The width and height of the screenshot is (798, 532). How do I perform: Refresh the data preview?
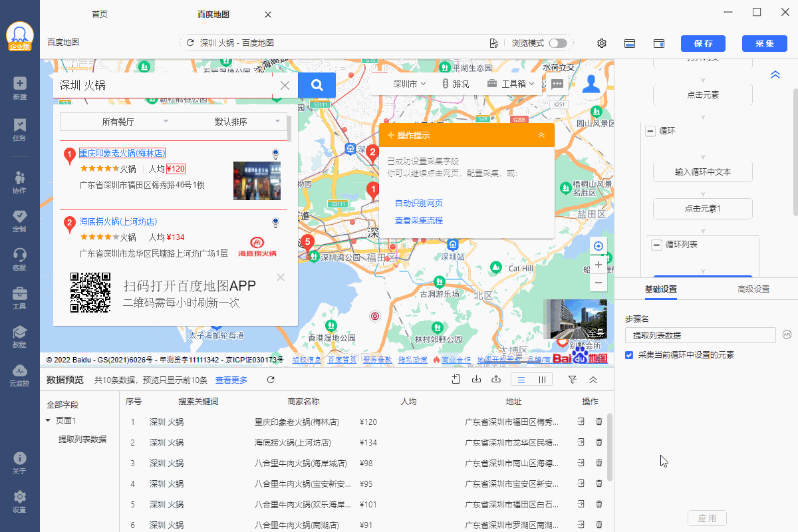coord(271,380)
